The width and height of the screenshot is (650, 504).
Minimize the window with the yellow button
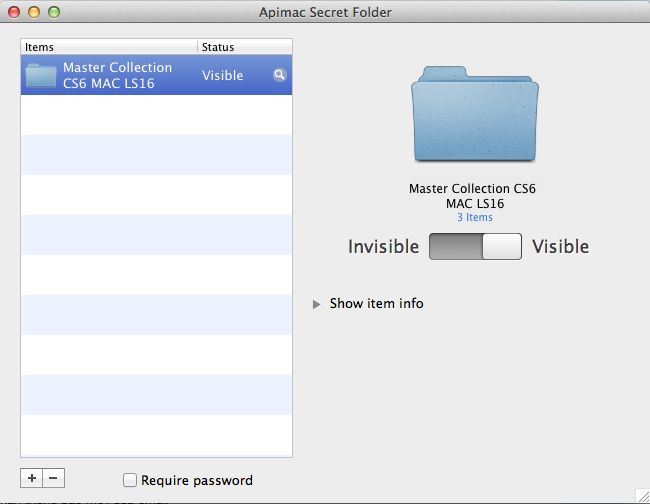point(34,12)
